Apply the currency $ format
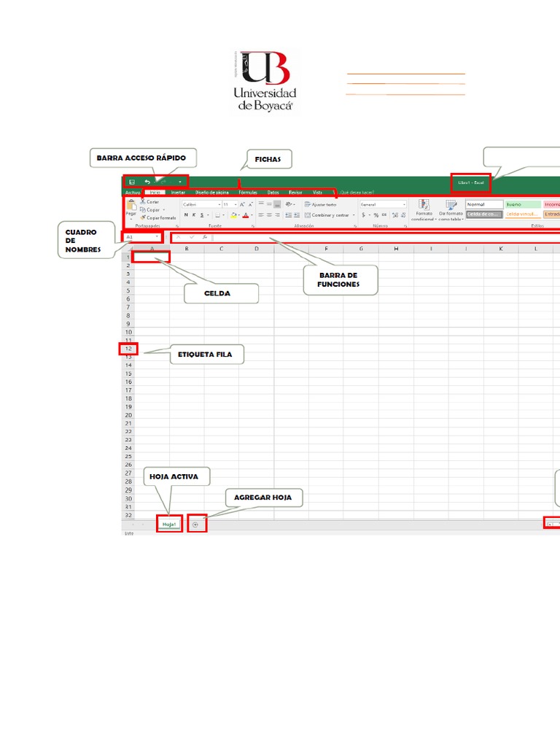Viewport: 560px width, 747px height. coord(363,215)
